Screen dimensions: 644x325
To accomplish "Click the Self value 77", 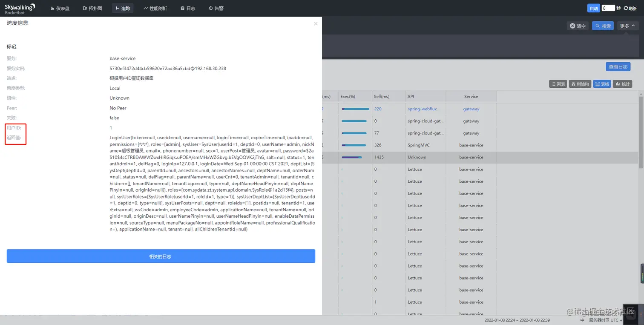I will point(377,133).
